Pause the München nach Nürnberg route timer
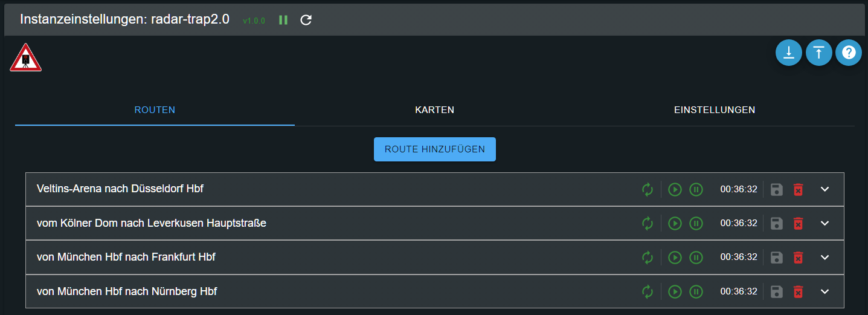Screen dimensions: 868x315 696,292
